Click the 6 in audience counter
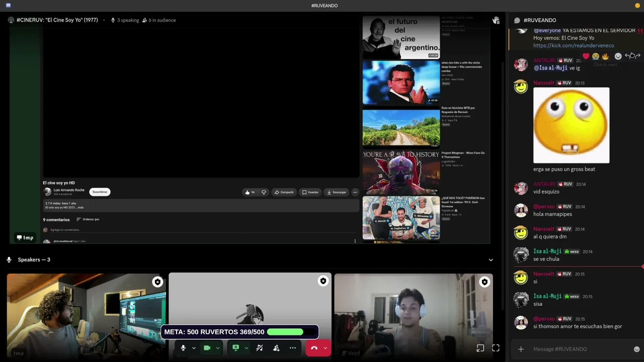The image size is (644, 362). tap(159, 20)
